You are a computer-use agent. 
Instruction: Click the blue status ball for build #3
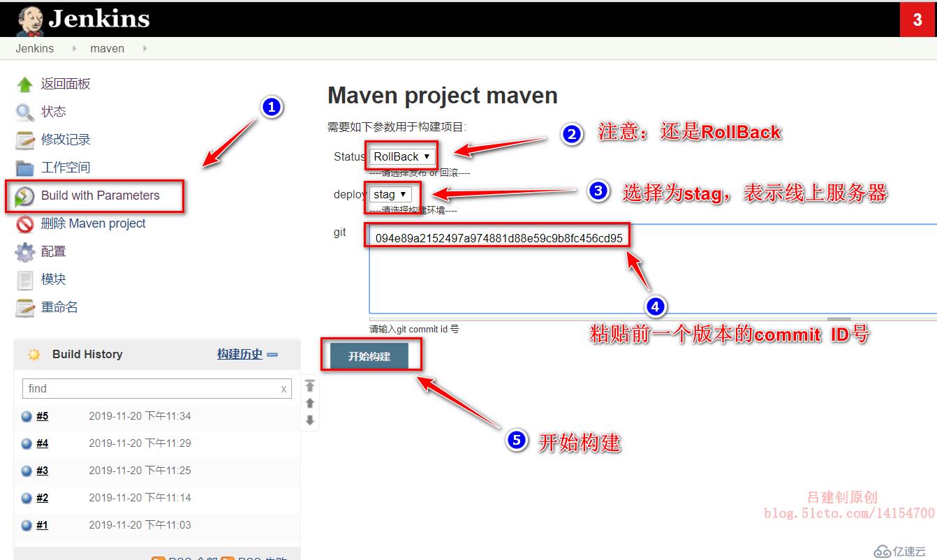pos(27,471)
